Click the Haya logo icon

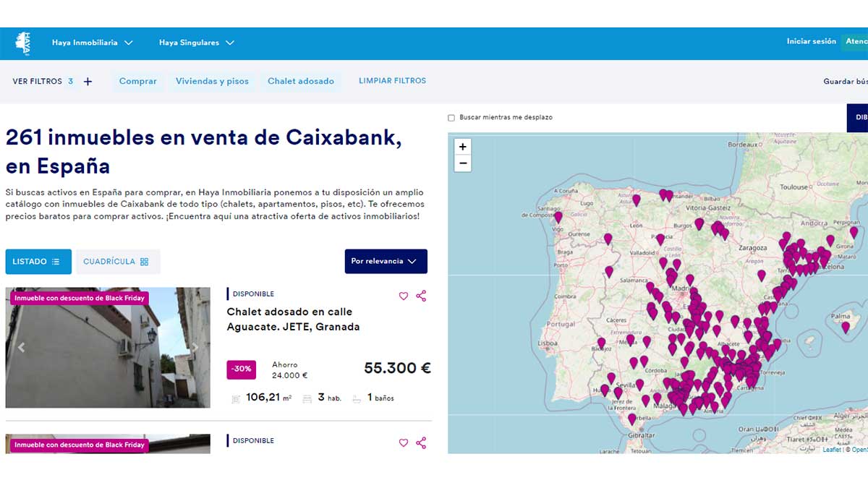pyautogui.click(x=23, y=43)
